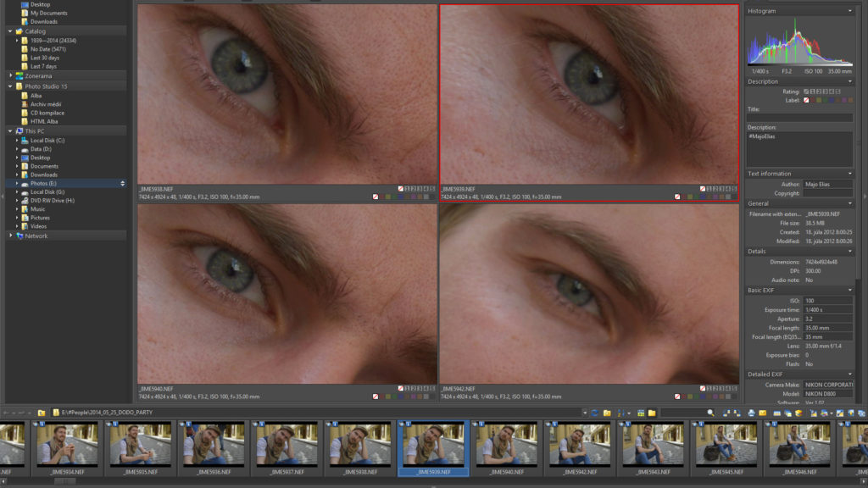Collapse the Detailed EXIF section
The image size is (868, 488).
[849, 374]
